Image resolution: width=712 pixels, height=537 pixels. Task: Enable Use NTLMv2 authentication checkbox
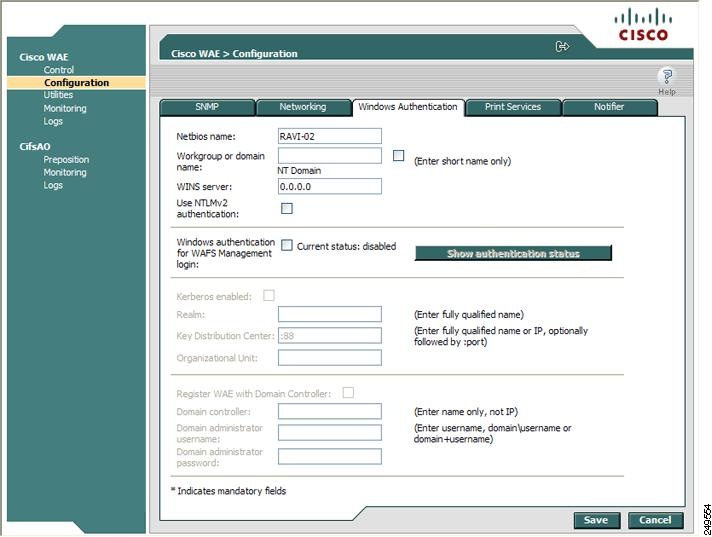pyautogui.click(x=287, y=208)
